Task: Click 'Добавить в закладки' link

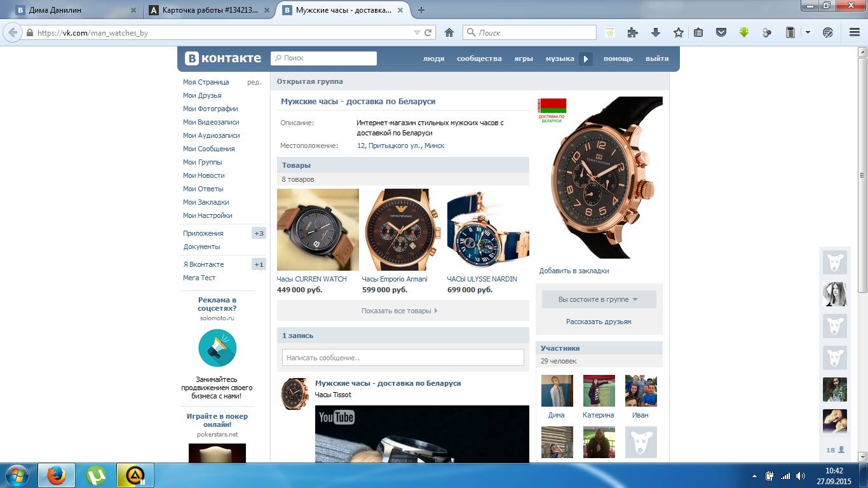Action: [x=574, y=271]
